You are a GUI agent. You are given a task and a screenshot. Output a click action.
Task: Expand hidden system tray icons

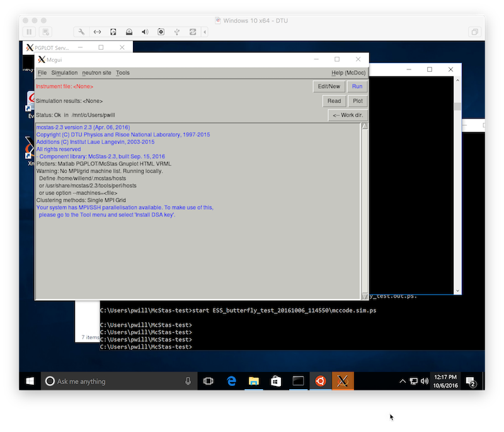403,382
